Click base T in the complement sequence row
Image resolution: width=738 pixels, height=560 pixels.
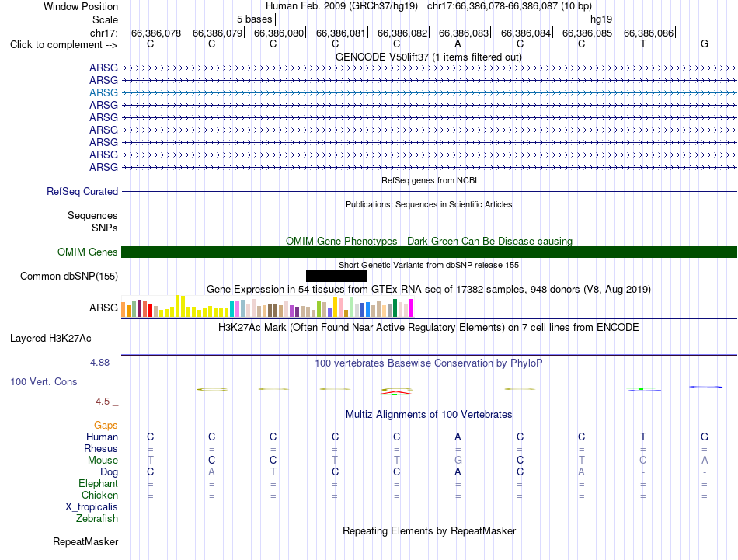click(x=643, y=43)
